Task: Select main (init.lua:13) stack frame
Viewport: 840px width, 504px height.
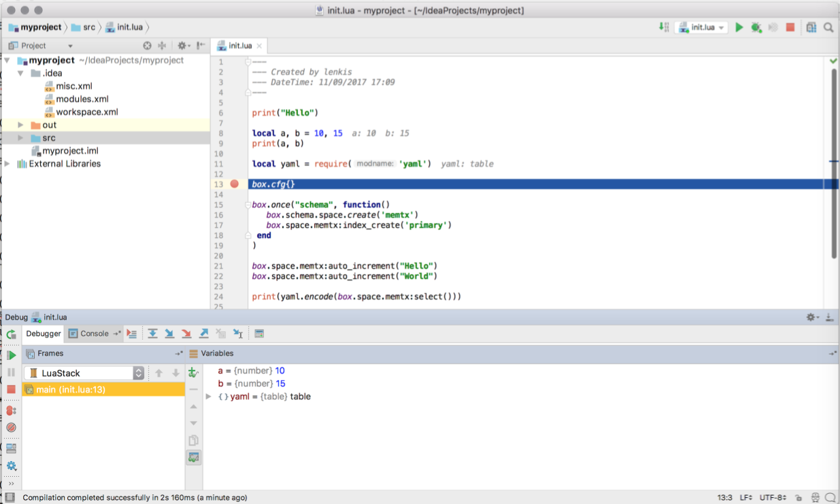Action: 103,390
